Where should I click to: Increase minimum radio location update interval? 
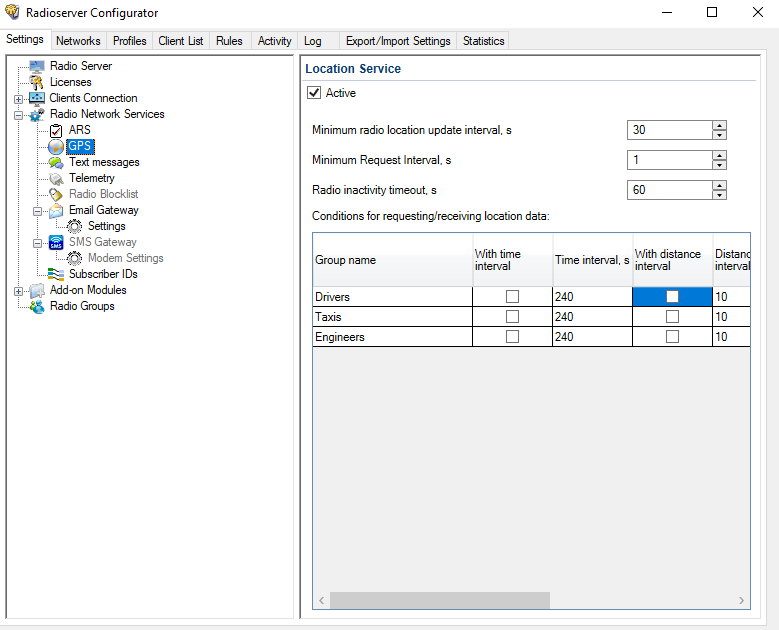tap(719, 126)
